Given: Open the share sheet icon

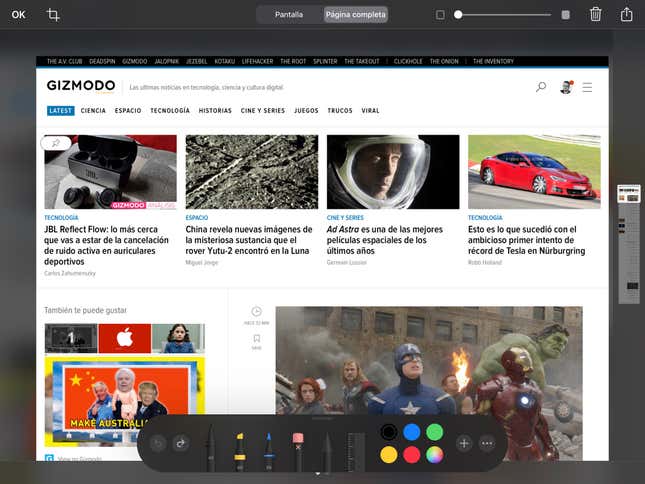Looking at the screenshot, I should point(626,14).
